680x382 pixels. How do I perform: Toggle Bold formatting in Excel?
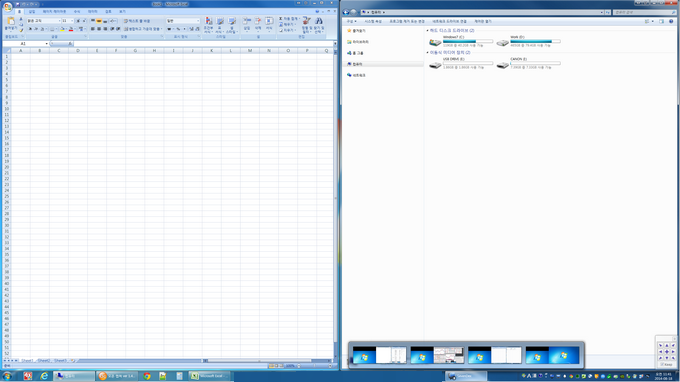point(30,29)
